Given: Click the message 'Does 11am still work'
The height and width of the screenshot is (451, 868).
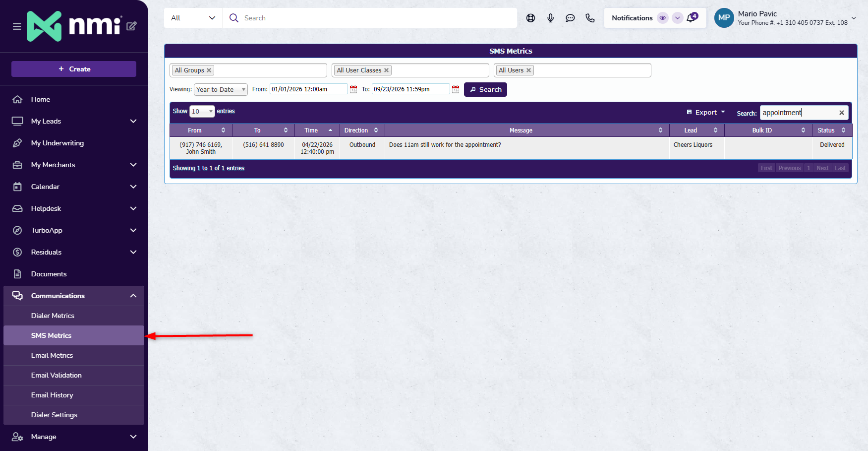Looking at the screenshot, I should pyautogui.click(x=445, y=145).
